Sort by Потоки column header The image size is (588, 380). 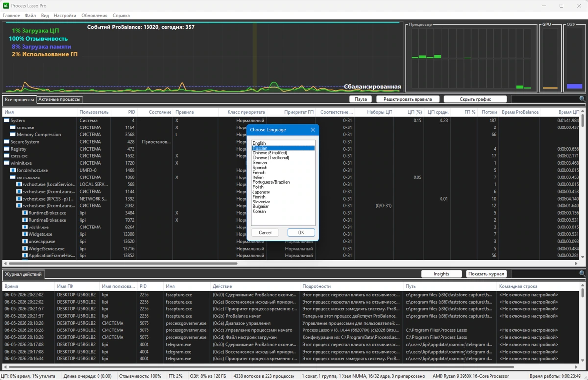tap(488, 112)
